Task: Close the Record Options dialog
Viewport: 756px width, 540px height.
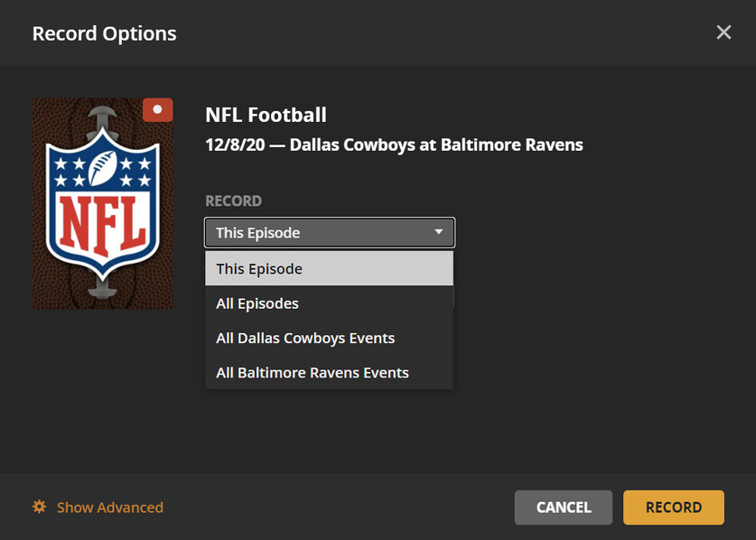Action: click(x=723, y=33)
